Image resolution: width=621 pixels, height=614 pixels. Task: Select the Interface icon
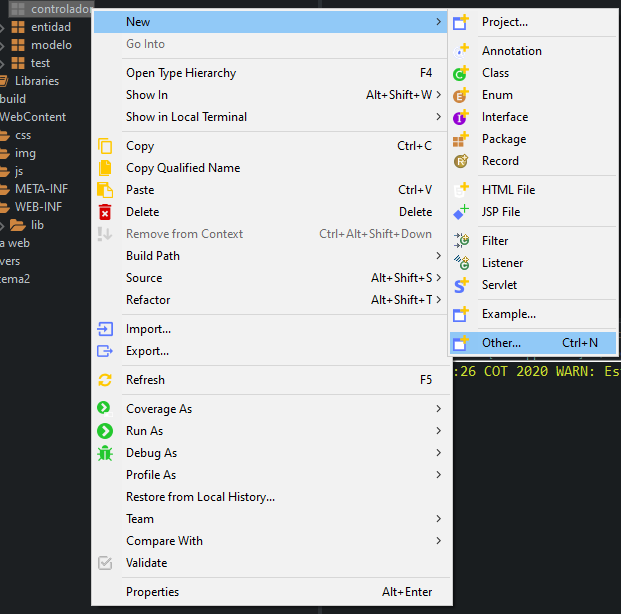coord(461,117)
